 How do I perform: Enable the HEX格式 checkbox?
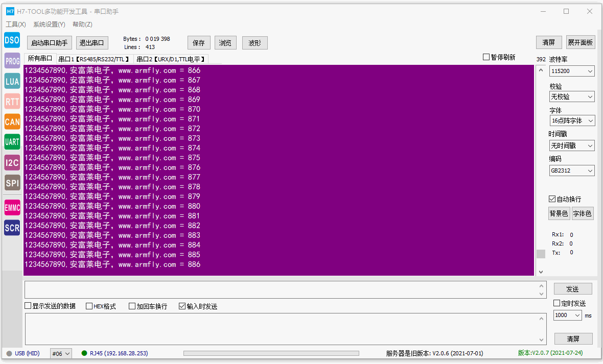click(89, 306)
